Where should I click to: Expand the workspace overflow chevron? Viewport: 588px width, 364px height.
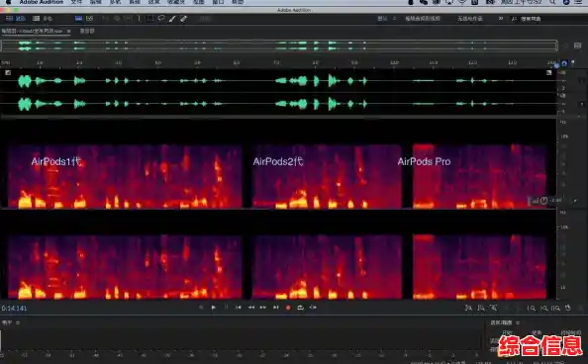(x=501, y=19)
